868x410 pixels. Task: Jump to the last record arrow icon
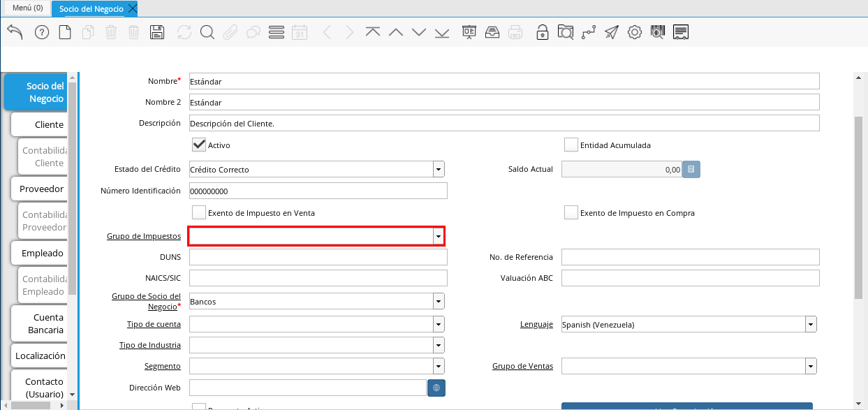tap(441, 32)
